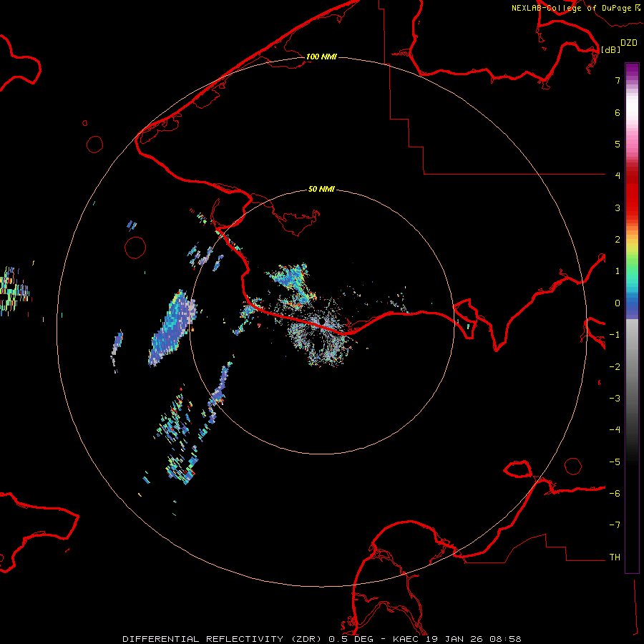Click the 4 value on the color scale

click(618, 175)
